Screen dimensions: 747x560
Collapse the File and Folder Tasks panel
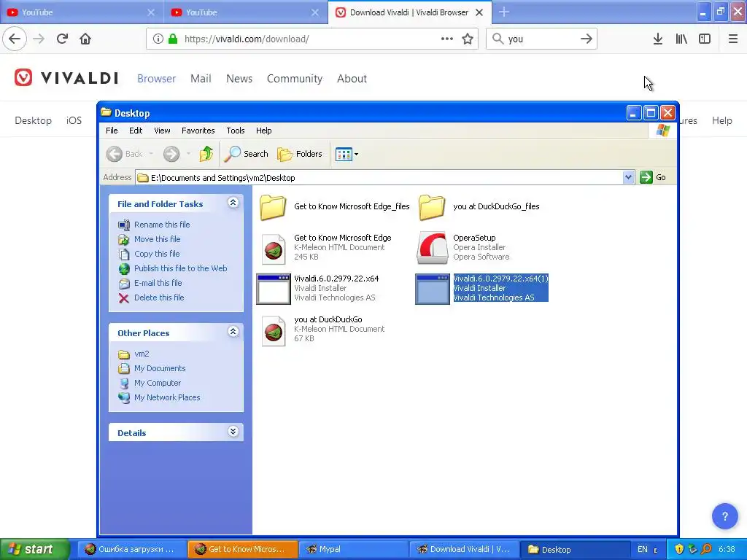233,203
